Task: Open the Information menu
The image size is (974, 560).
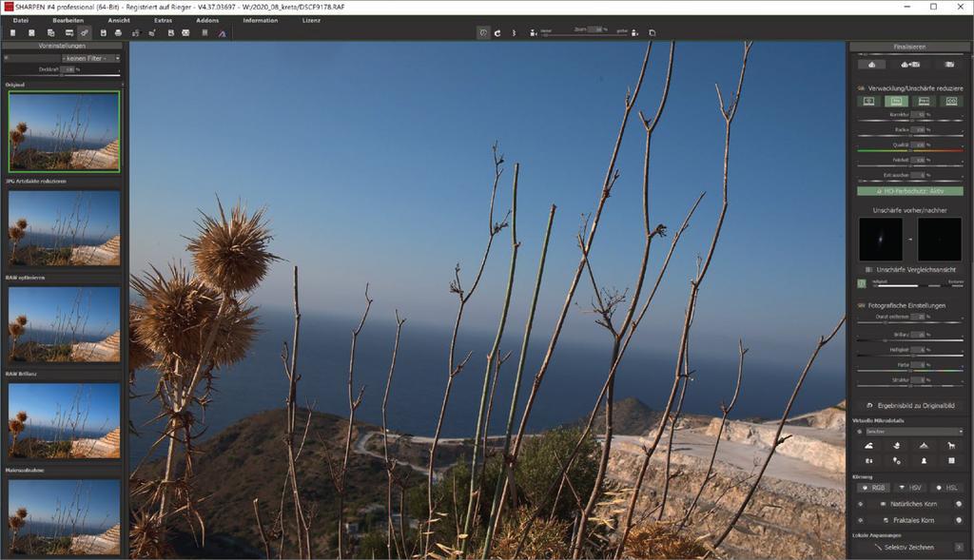Action: [261, 21]
